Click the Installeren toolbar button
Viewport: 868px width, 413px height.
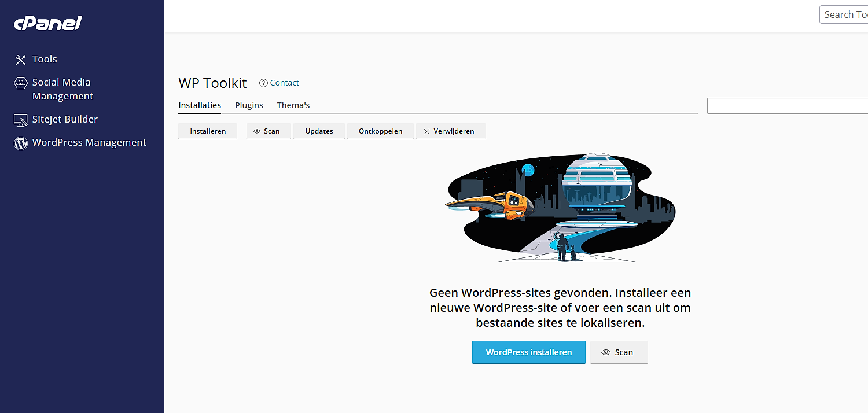(208, 131)
